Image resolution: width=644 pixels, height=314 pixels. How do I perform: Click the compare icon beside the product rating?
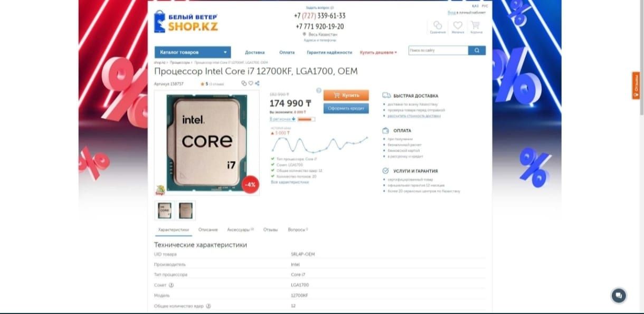pyautogui.click(x=244, y=83)
